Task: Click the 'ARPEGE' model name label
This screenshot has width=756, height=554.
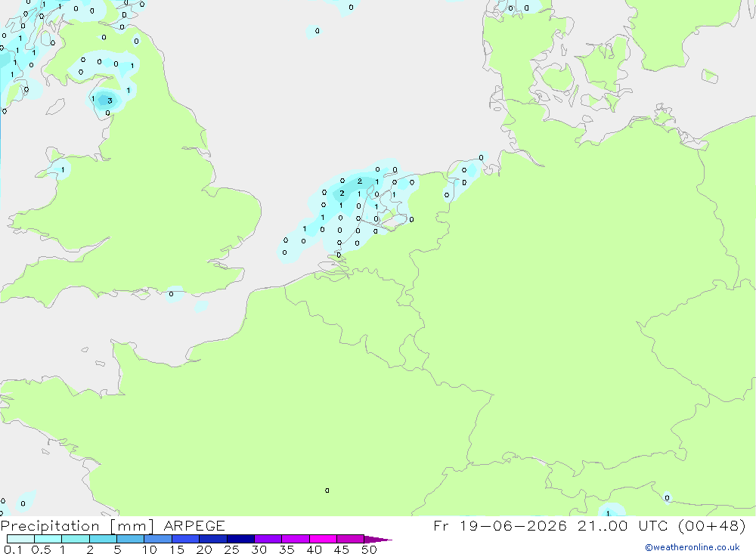Action: tap(194, 525)
